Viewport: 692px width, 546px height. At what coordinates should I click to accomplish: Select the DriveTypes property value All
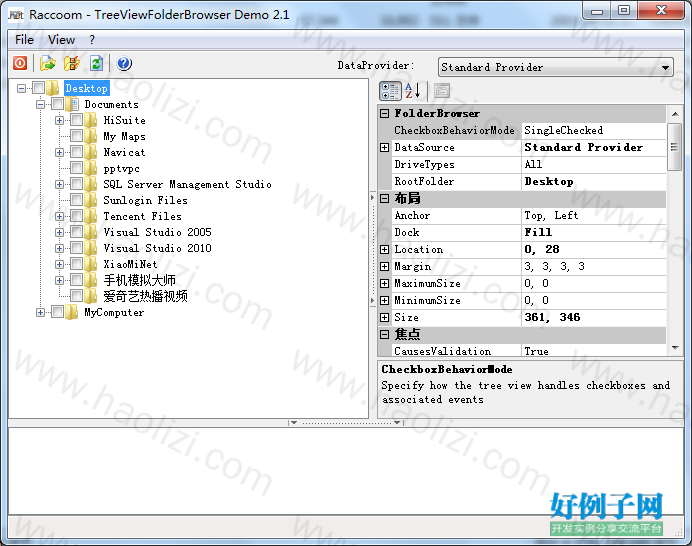tap(533, 164)
